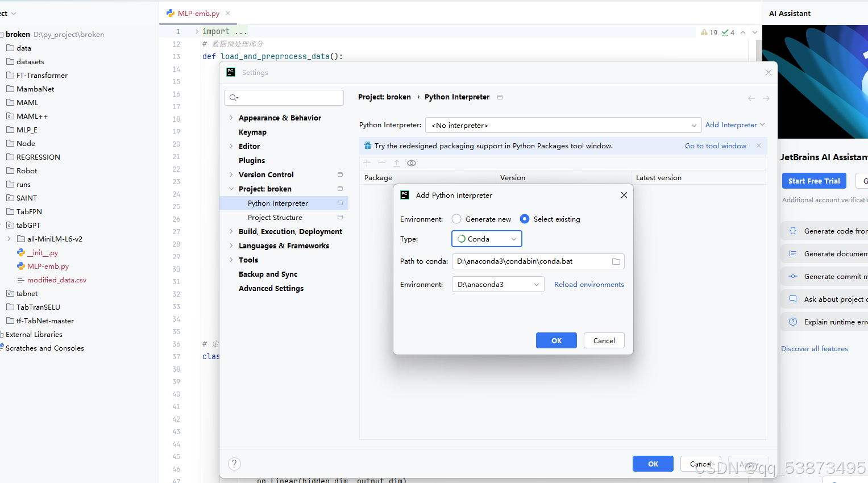Click the Go to tool window link
Screen dimensions: 868x483
click(715, 146)
